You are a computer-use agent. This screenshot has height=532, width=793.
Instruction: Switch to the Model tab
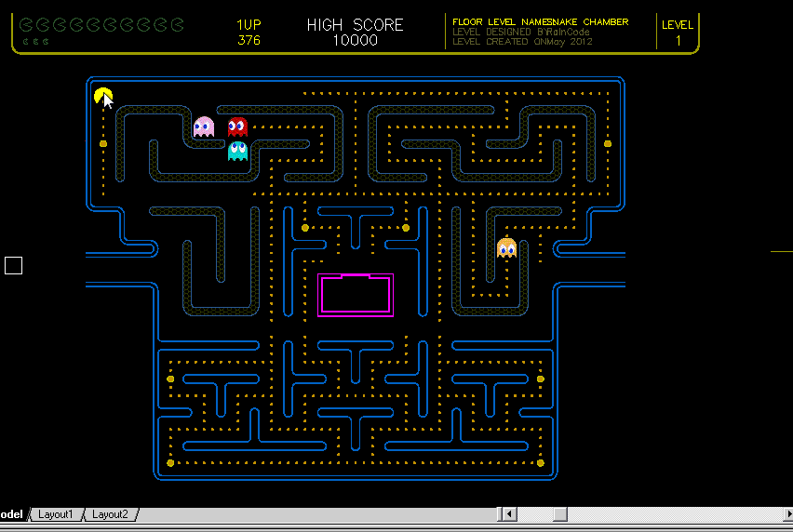click(x=11, y=514)
